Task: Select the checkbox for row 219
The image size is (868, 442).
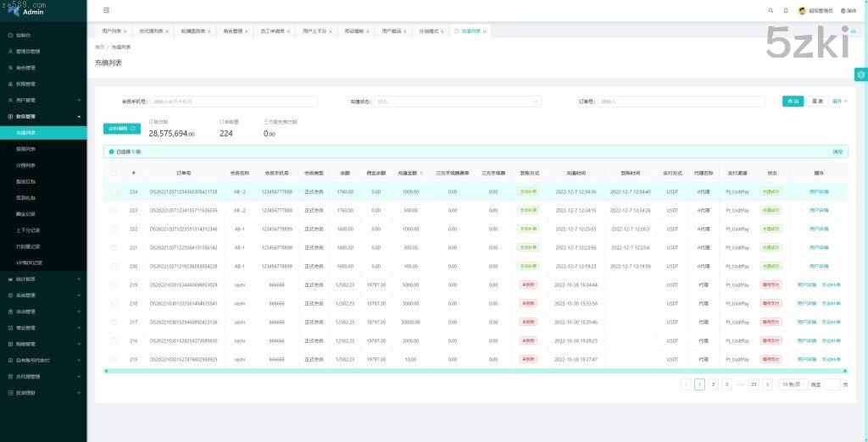Action: click(x=114, y=285)
